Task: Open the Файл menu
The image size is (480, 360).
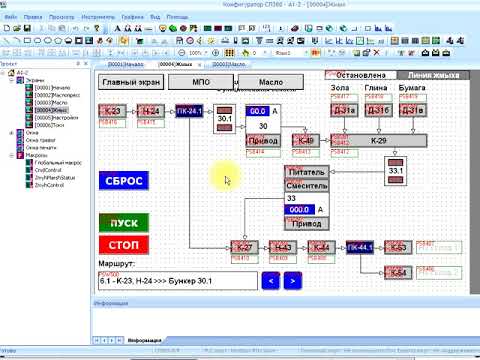Action: 11,17
